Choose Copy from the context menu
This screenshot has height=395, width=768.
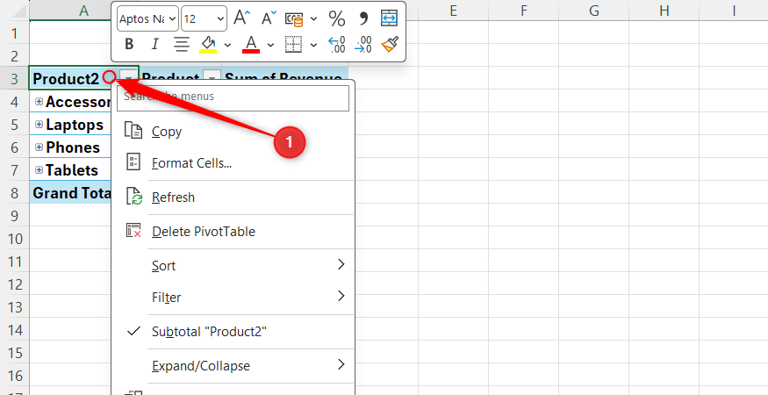click(233, 132)
